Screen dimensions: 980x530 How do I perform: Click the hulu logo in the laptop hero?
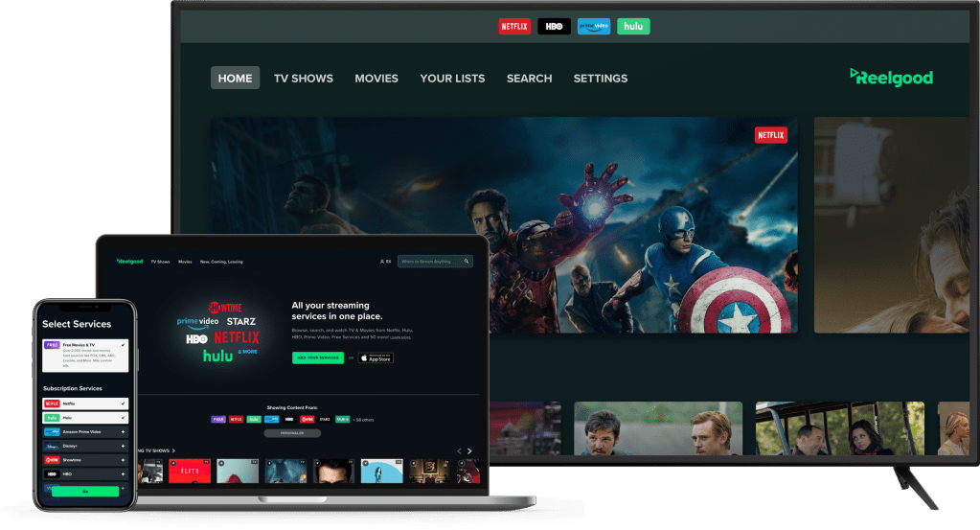point(217,356)
